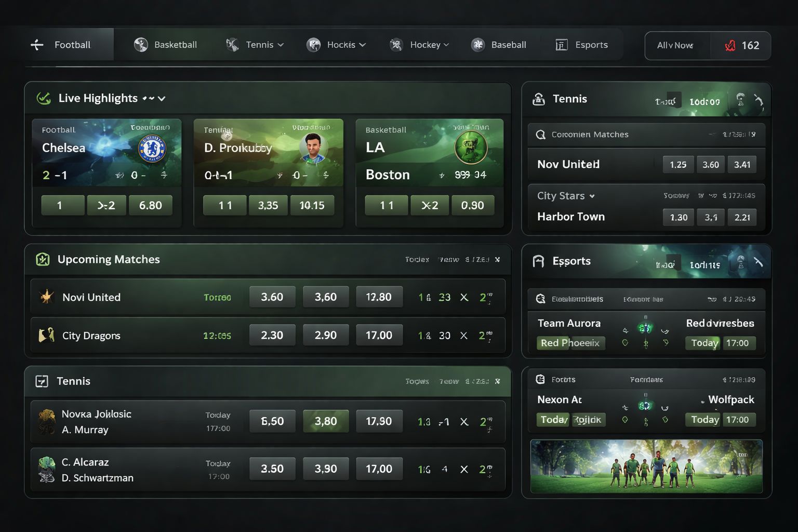Click the Football nav icon
This screenshot has height=532, width=798.
click(37, 45)
